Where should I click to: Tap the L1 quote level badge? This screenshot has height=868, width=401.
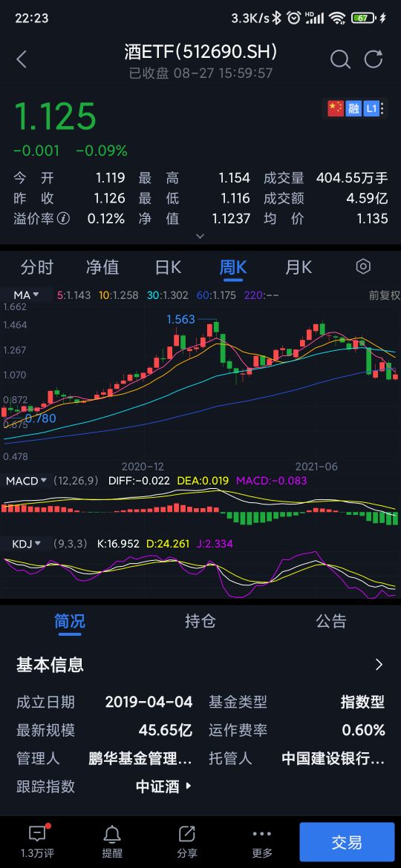coord(371,108)
